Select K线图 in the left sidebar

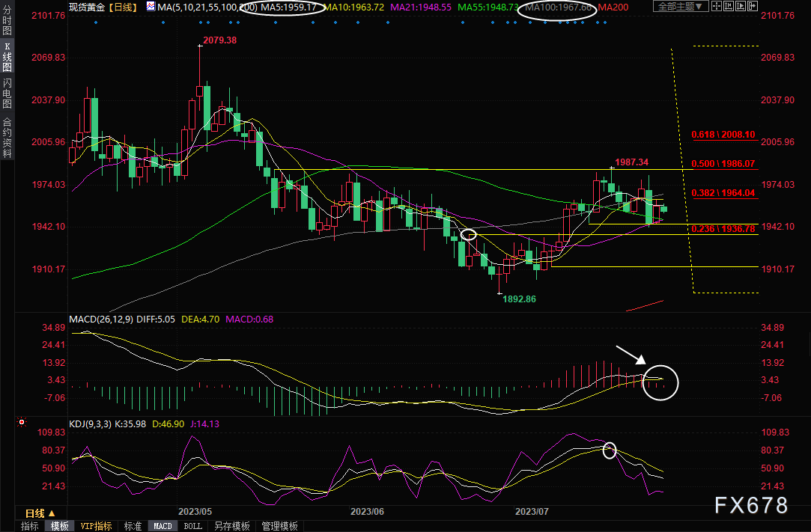[7, 58]
